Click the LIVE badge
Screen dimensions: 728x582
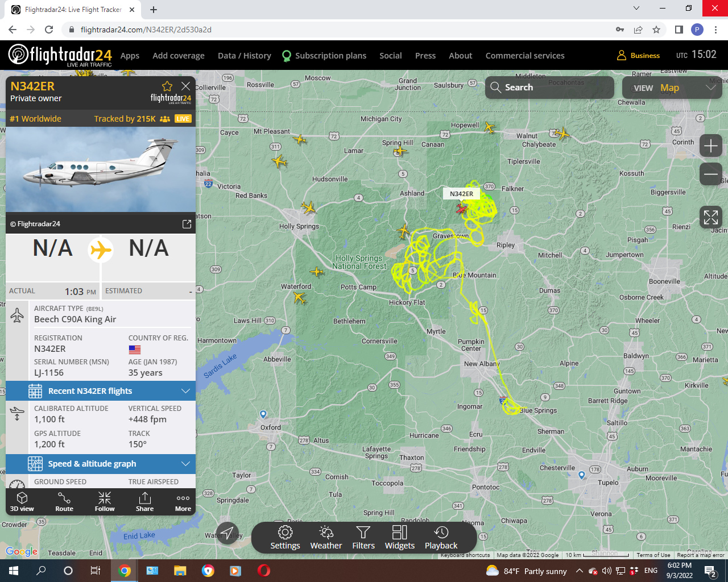click(x=183, y=119)
